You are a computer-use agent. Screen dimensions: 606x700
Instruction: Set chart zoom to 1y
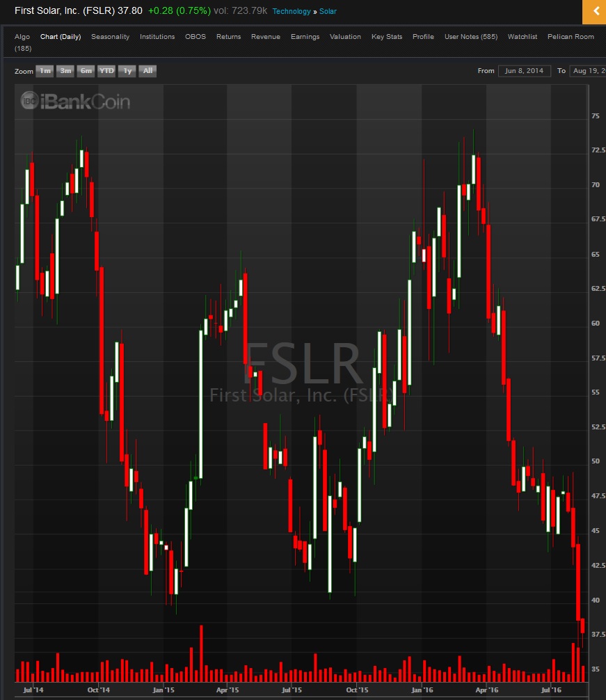click(127, 71)
